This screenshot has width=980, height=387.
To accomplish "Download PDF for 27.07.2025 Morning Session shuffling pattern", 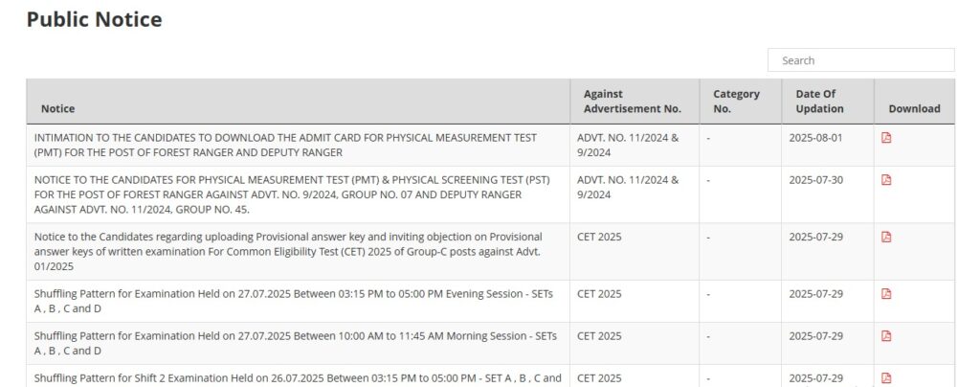I will pyautogui.click(x=886, y=336).
